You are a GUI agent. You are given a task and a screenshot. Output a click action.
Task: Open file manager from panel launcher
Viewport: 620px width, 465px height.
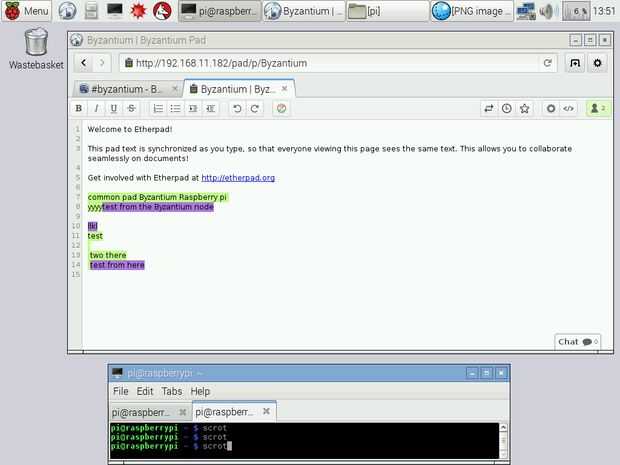[91, 11]
